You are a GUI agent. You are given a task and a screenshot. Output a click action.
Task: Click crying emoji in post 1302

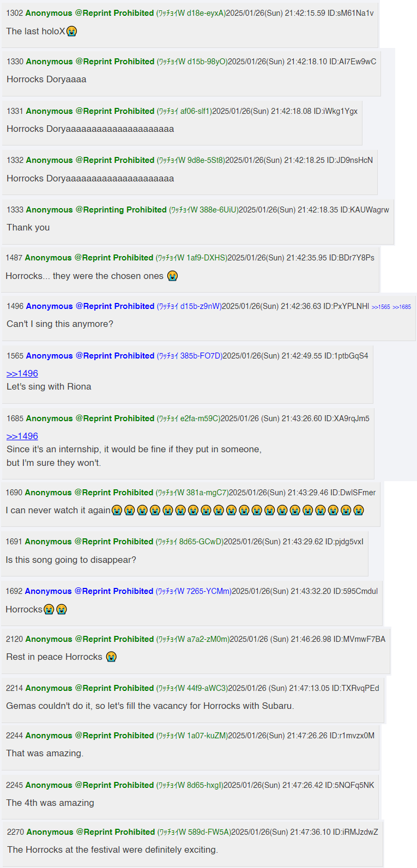(x=72, y=32)
